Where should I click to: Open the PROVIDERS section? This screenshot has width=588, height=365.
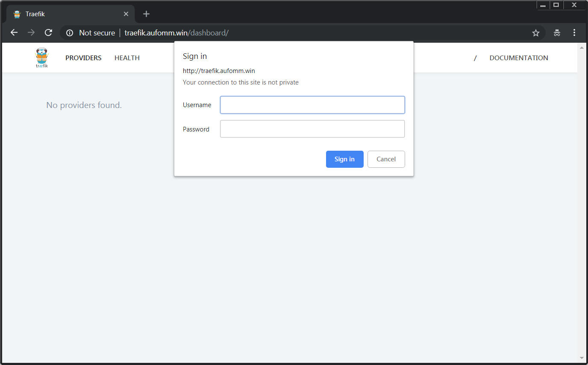click(83, 58)
